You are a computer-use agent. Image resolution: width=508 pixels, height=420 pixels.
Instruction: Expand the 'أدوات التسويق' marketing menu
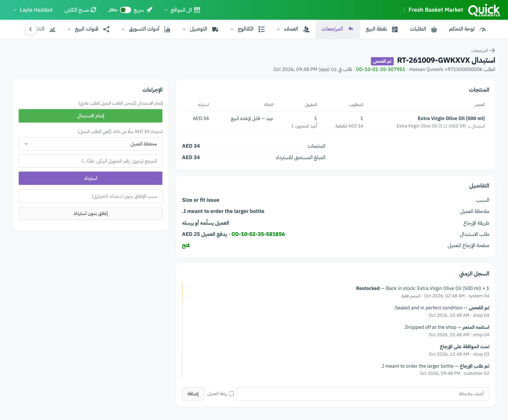(146, 29)
